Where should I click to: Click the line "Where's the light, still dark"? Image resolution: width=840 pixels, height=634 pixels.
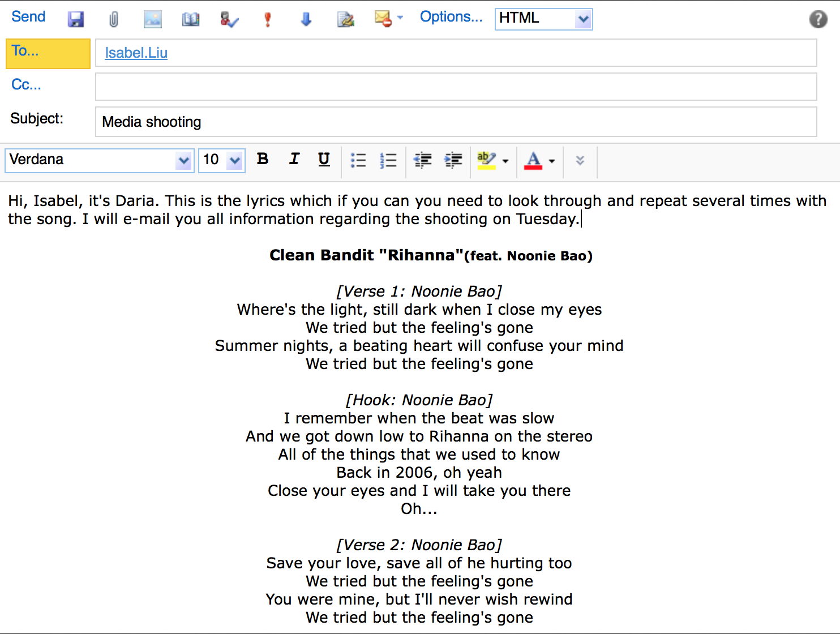[x=419, y=310]
